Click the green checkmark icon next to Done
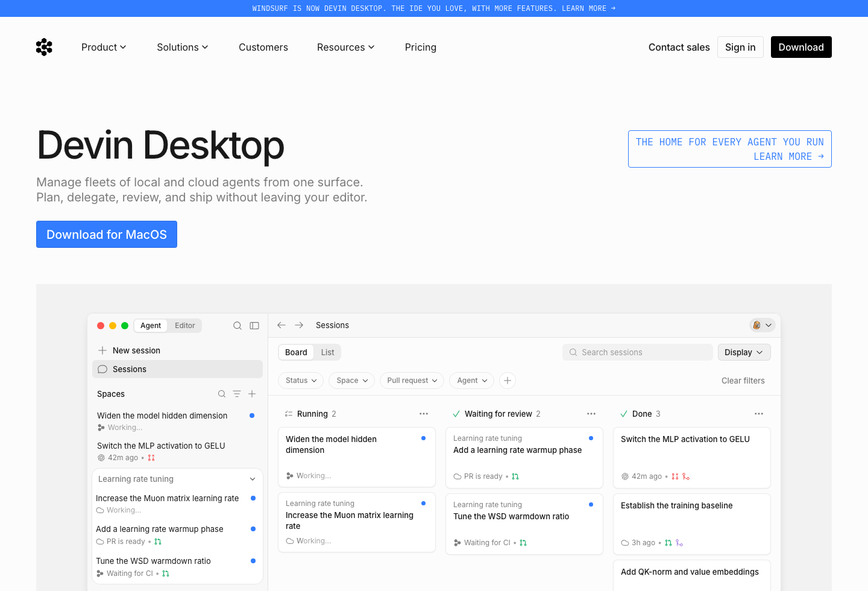This screenshot has width=868, height=591. pos(624,414)
